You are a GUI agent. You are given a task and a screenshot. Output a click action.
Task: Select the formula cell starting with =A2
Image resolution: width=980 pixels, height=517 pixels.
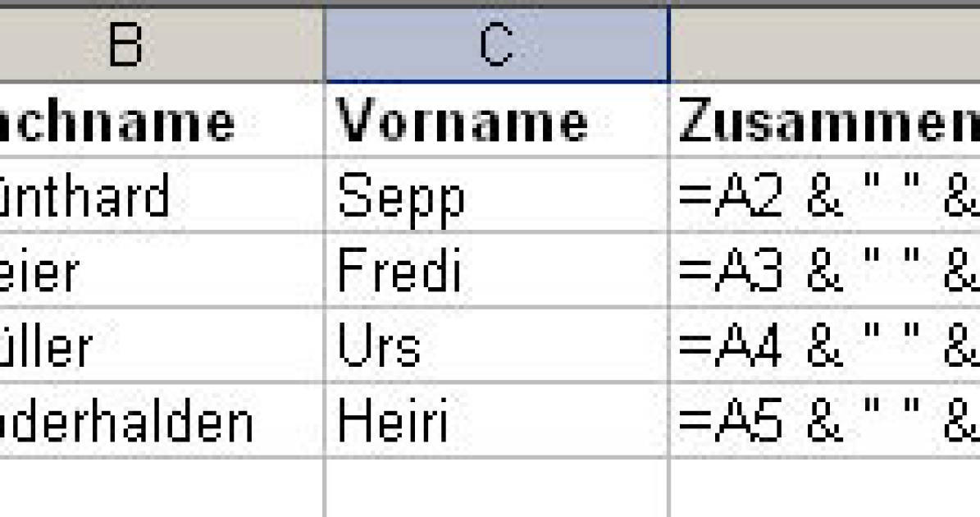(x=825, y=194)
